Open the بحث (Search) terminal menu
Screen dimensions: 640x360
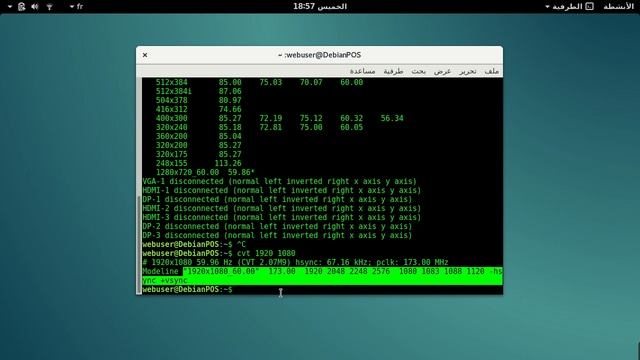click(418, 71)
